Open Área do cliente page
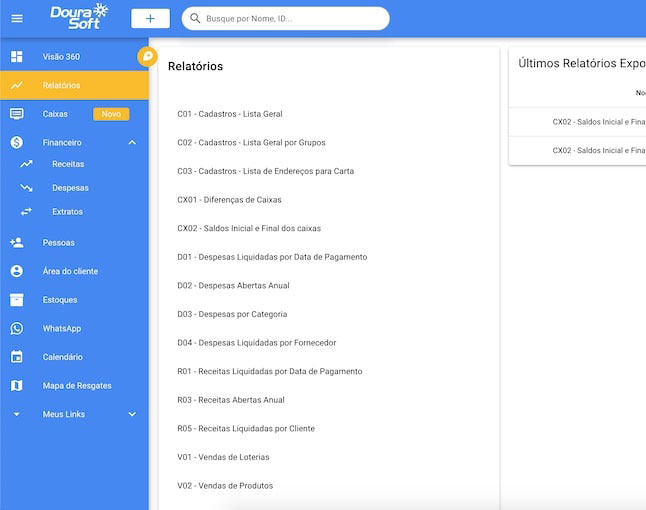Screen dimensions: 646x510 [x=70, y=271]
